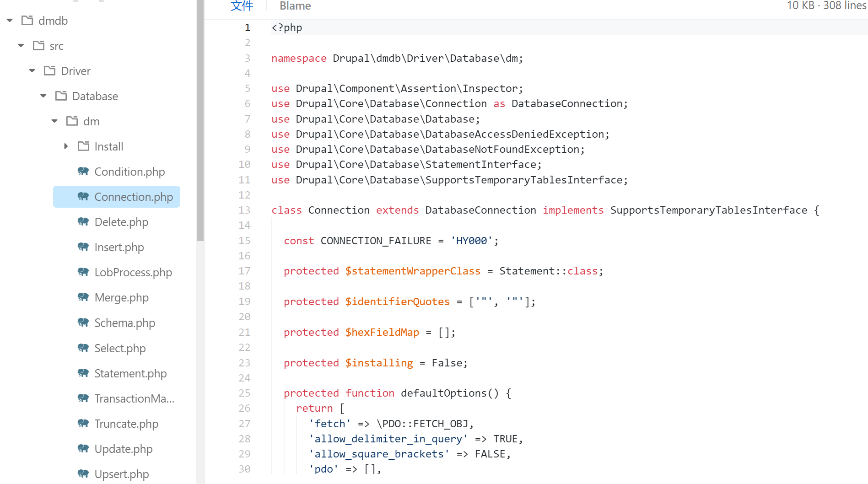Viewport: 868px width, 484px height.
Task: Click the PHP icon beside Condition.php
Action: [83, 172]
